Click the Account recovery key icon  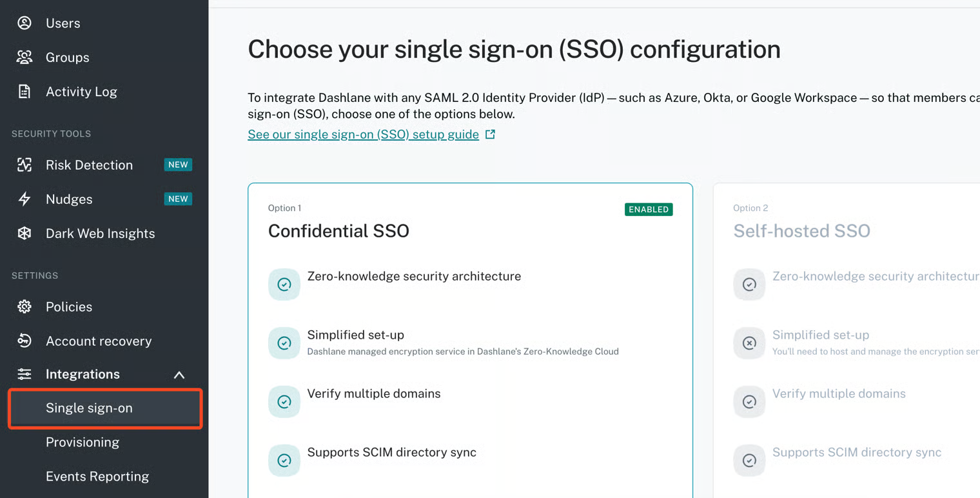(x=24, y=341)
